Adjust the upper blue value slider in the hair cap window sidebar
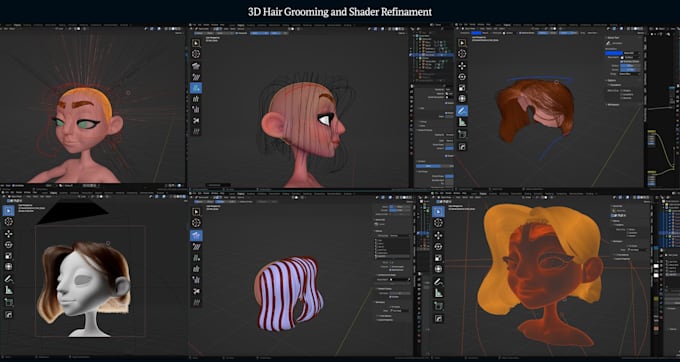680x362 pixels. pos(630,65)
